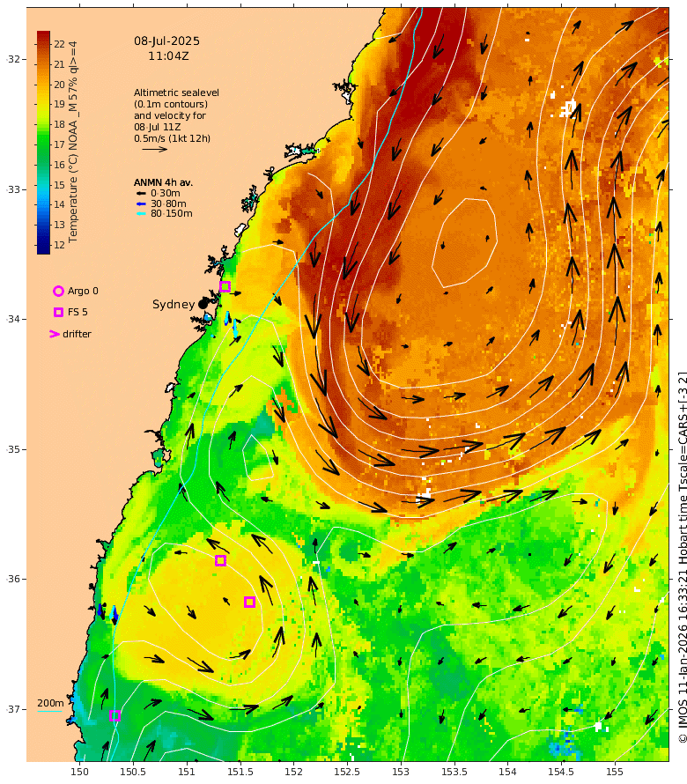Select the magenta square marker near 36°S 151.3°E
Viewport: 687px width, 784px height.
[220, 560]
